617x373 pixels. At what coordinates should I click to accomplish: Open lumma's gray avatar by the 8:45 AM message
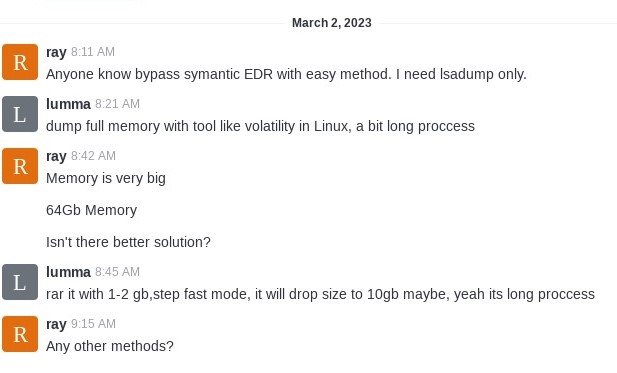click(20, 282)
